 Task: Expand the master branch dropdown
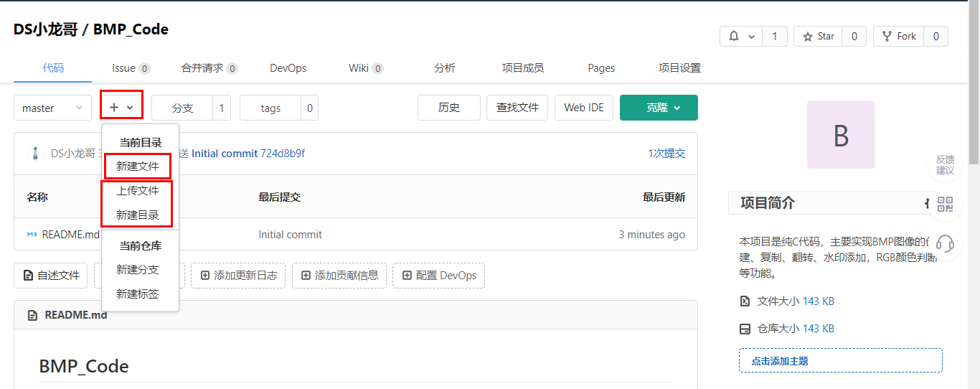pyautogui.click(x=52, y=108)
